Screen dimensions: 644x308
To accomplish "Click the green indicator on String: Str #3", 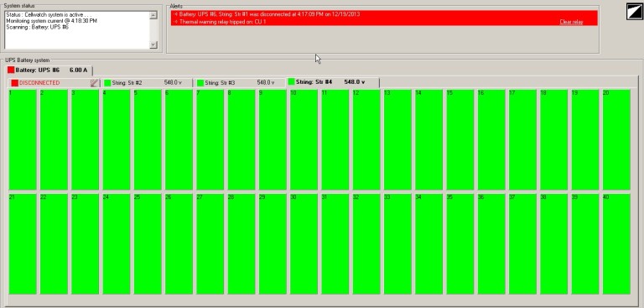I will 200,82.
